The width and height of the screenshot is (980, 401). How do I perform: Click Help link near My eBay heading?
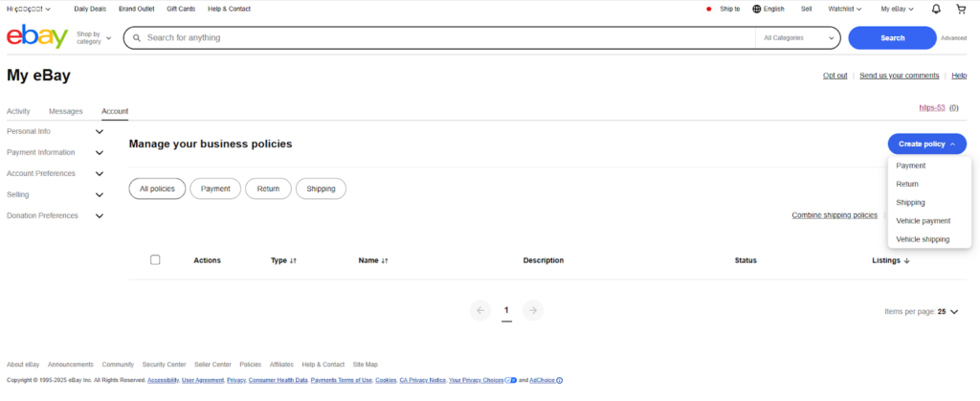point(959,76)
